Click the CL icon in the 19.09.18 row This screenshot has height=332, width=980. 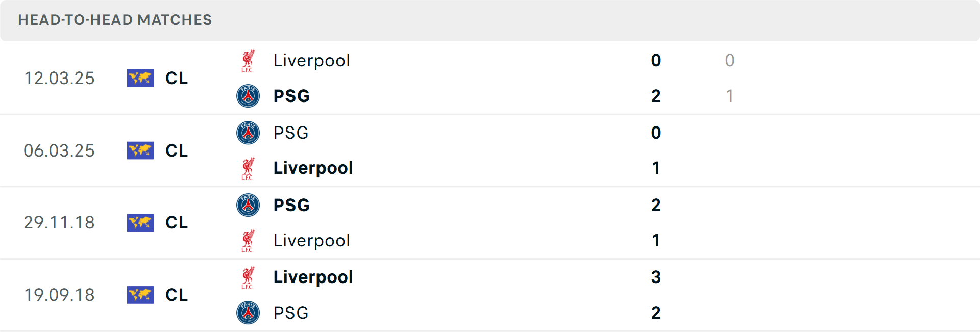point(140,295)
